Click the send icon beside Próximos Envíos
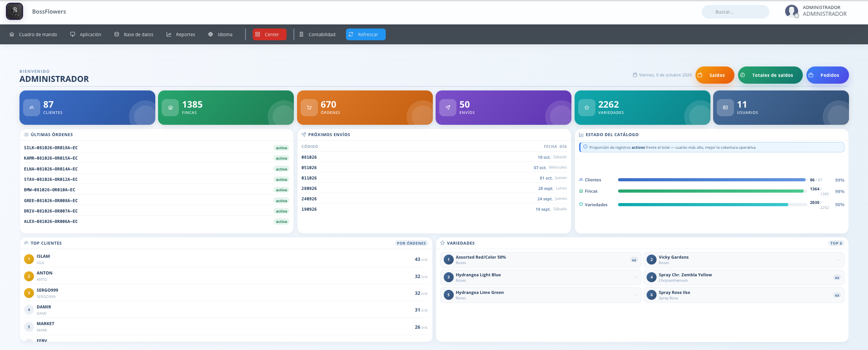 [304, 135]
